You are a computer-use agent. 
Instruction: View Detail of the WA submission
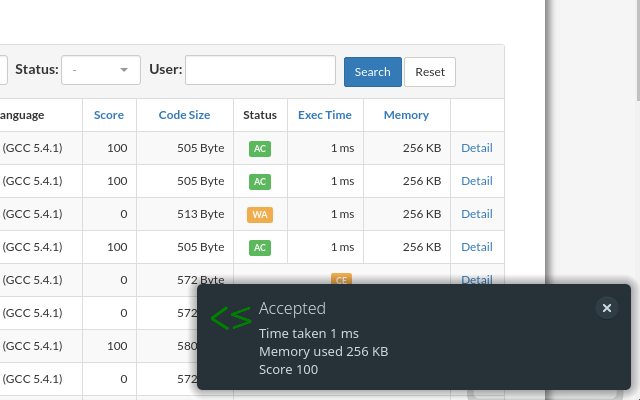(477, 214)
